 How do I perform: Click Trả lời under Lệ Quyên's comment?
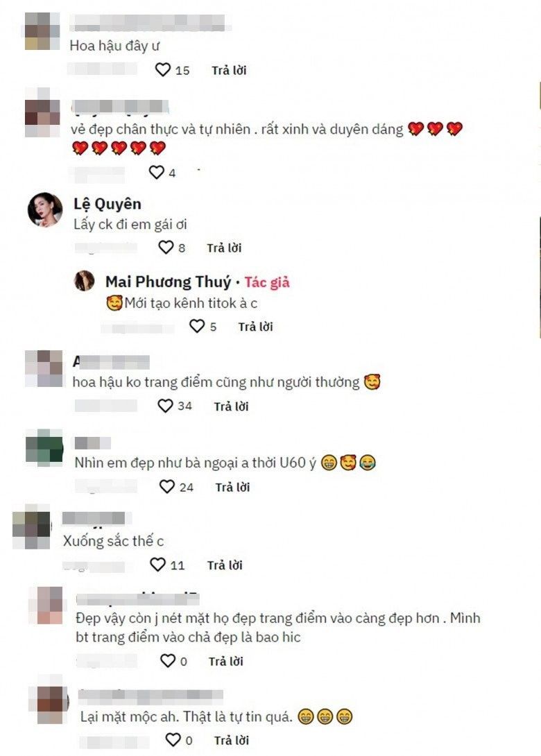tap(224, 248)
